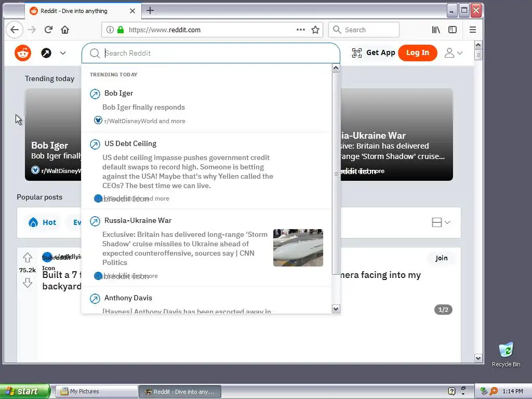Viewport: 532px width, 399px height.
Task: Reload the page with refresh icon
Action: [48, 30]
